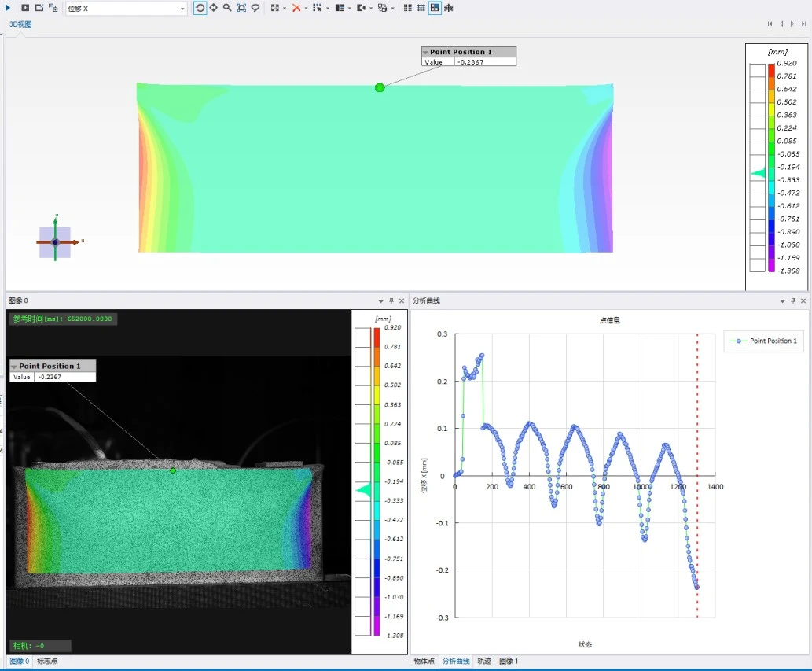
Task: Activate the zoom magnifier tool
Action: pos(227,8)
